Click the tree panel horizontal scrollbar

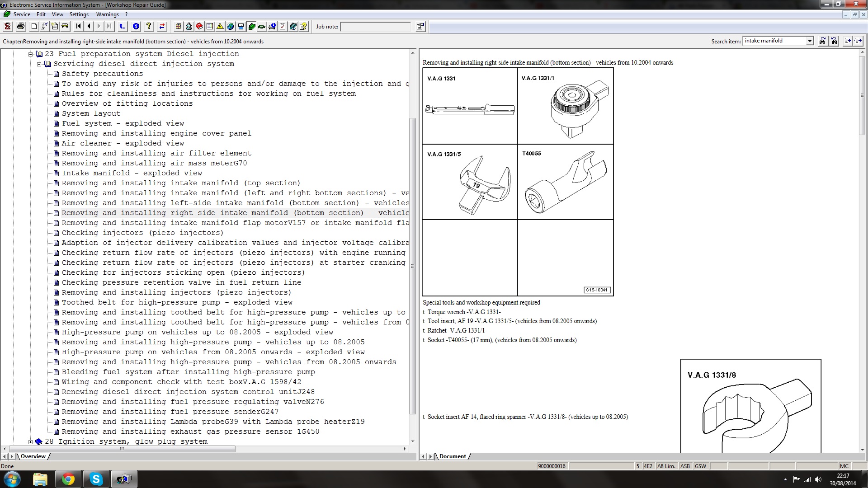122,449
